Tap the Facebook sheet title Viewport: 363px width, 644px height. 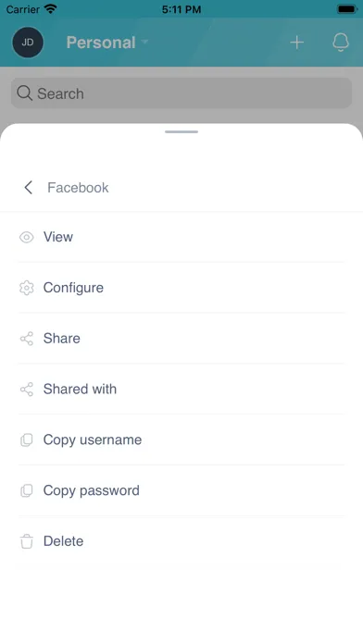point(78,188)
